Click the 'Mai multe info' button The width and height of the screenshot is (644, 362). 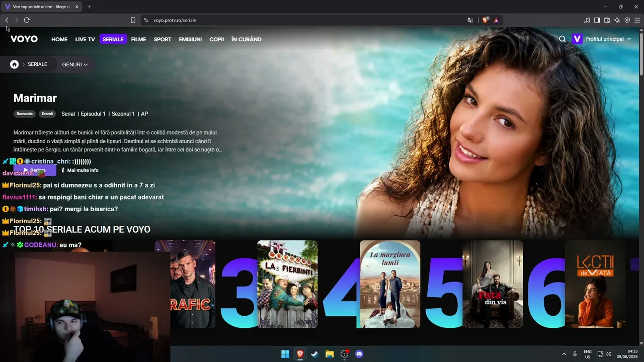click(79, 170)
